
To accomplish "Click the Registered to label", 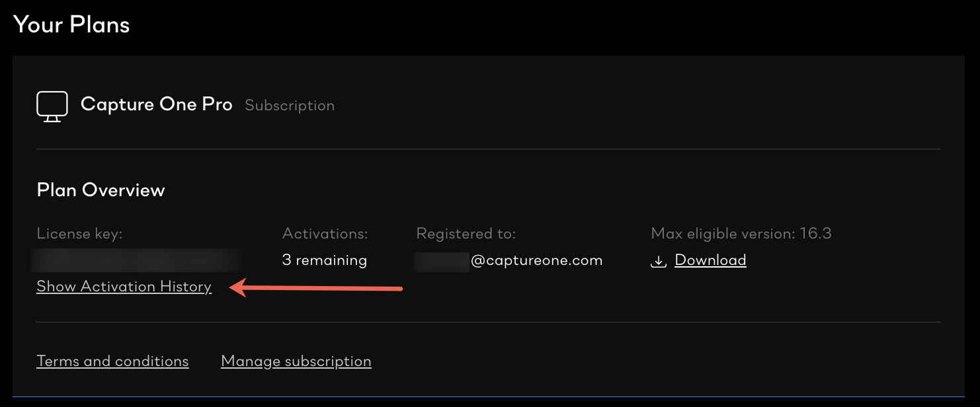I will tap(466, 233).
